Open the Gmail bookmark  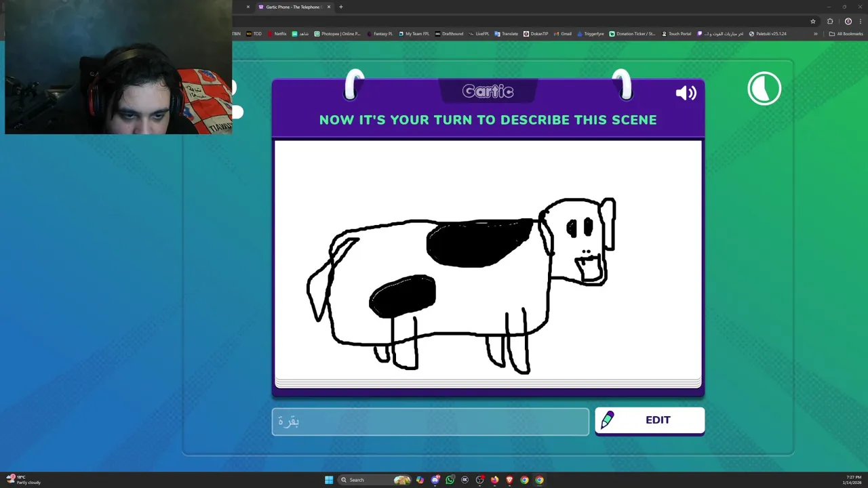pos(563,34)
